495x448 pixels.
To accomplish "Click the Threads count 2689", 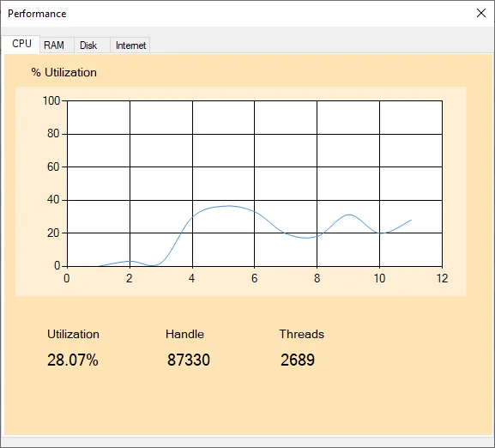I will 298,360.
